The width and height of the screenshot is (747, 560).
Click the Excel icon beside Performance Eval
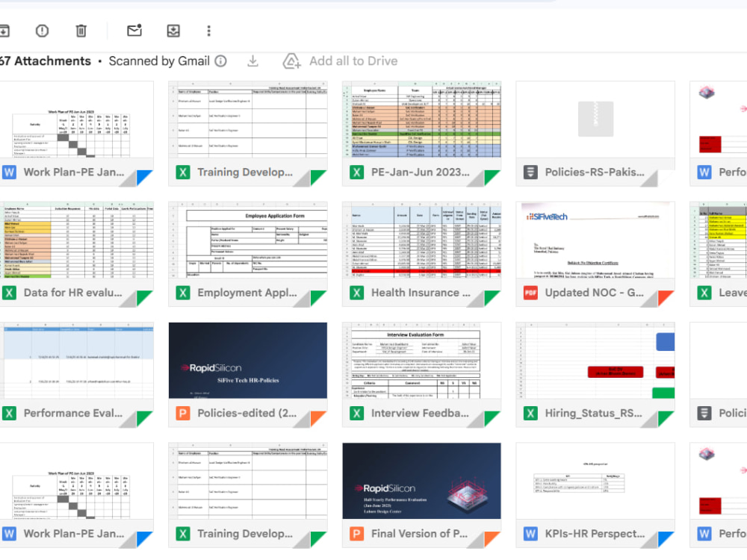[8, 413]
